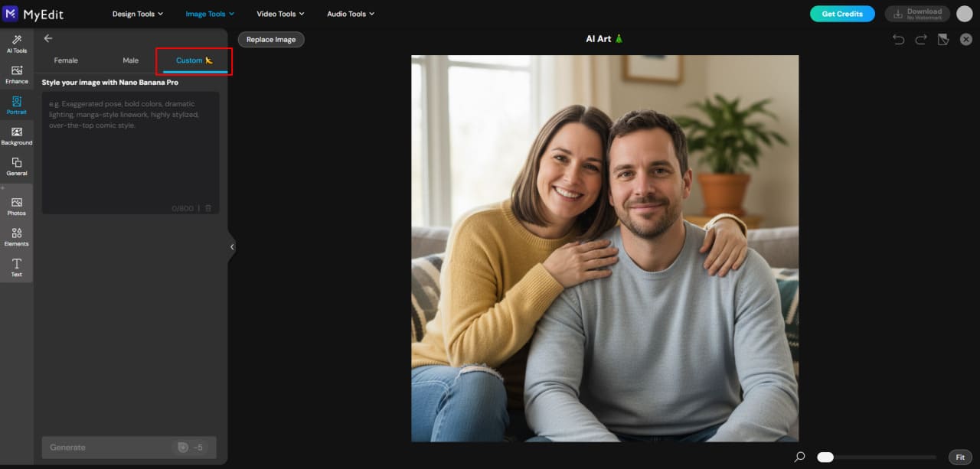Switch to the Male style tab
The height and width of the screenshot is (469, 980).
point(130,60)
